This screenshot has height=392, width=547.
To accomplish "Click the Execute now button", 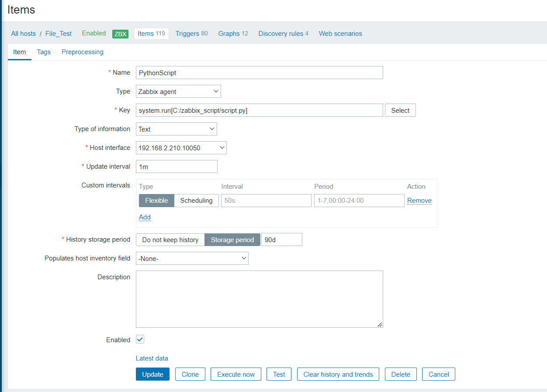I will [x=236, y=375].
